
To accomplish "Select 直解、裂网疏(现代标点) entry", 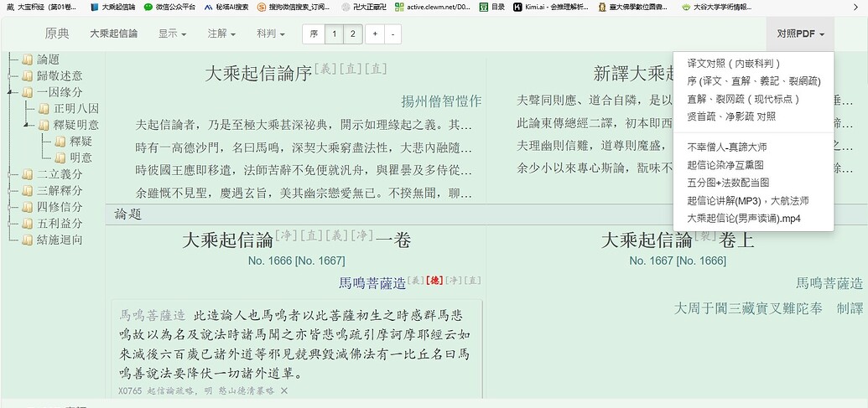I will 753,99.
